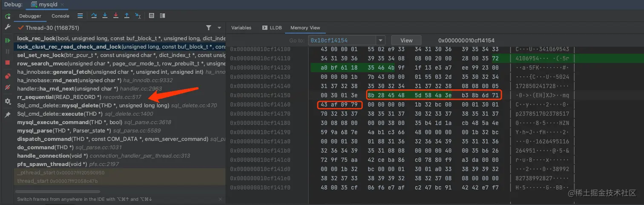Image resolution: width=644 pixels, height=205 pixels.
Task: Step out of current function
Action: [x=126, y=16]
